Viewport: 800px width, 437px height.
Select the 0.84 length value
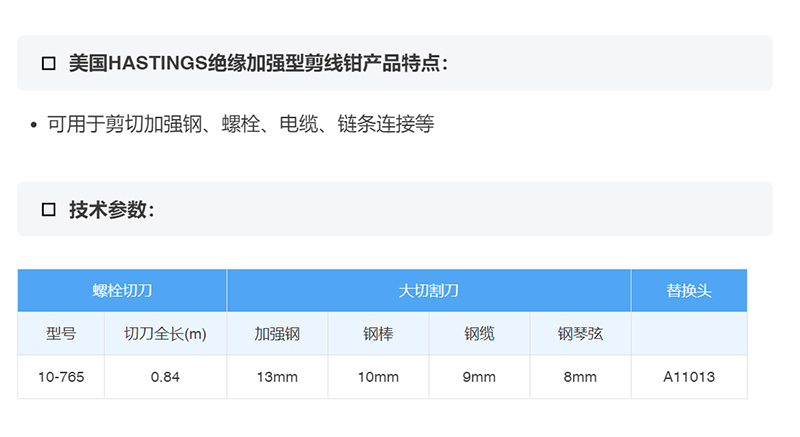(165, 377)
